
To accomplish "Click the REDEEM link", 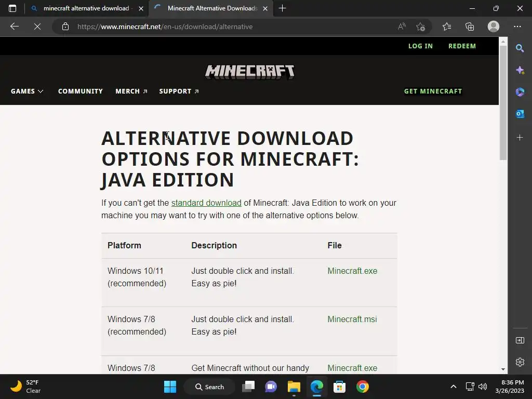I will coord(462,46).
